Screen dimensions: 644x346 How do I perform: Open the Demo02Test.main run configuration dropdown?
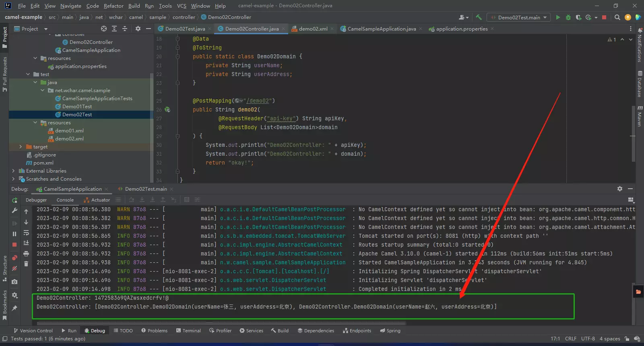pos(519,17)
